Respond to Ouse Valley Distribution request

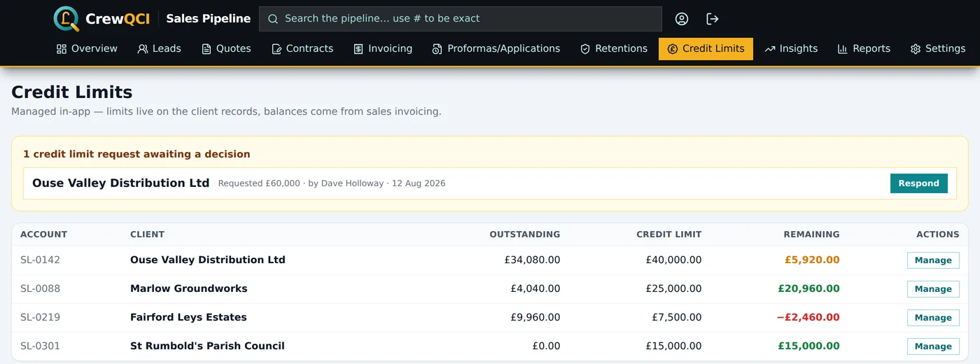tap(918, 183)
